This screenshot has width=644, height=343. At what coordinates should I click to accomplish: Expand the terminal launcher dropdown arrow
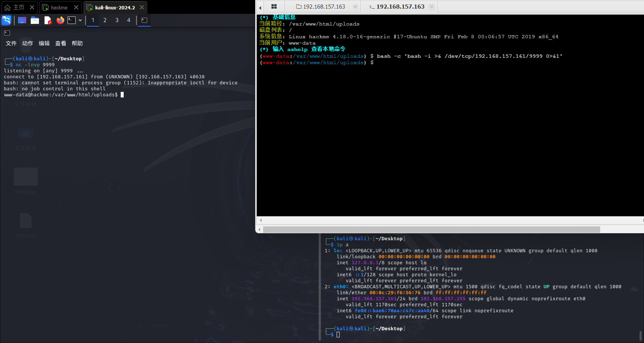(80, 20)
